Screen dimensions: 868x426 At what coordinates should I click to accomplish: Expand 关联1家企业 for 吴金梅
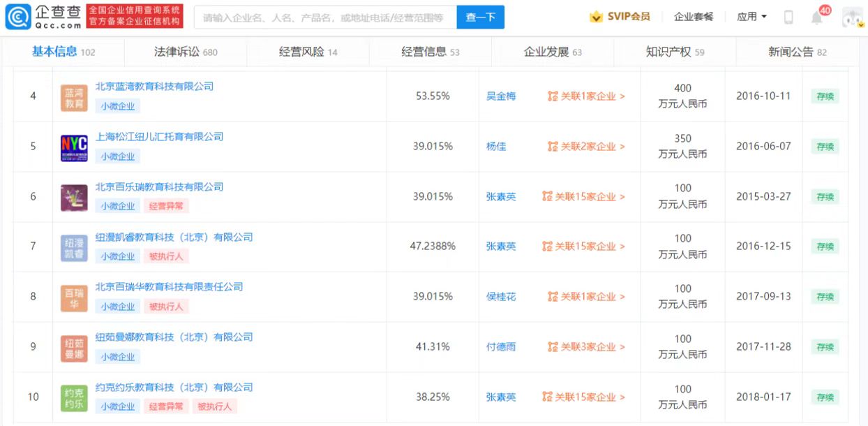(586, 96)
